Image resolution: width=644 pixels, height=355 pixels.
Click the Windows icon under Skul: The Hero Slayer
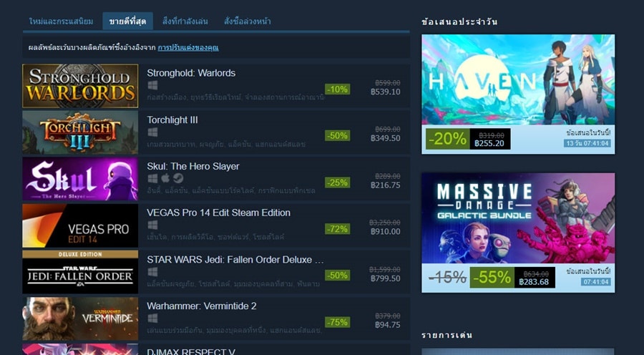coord(152,178)
